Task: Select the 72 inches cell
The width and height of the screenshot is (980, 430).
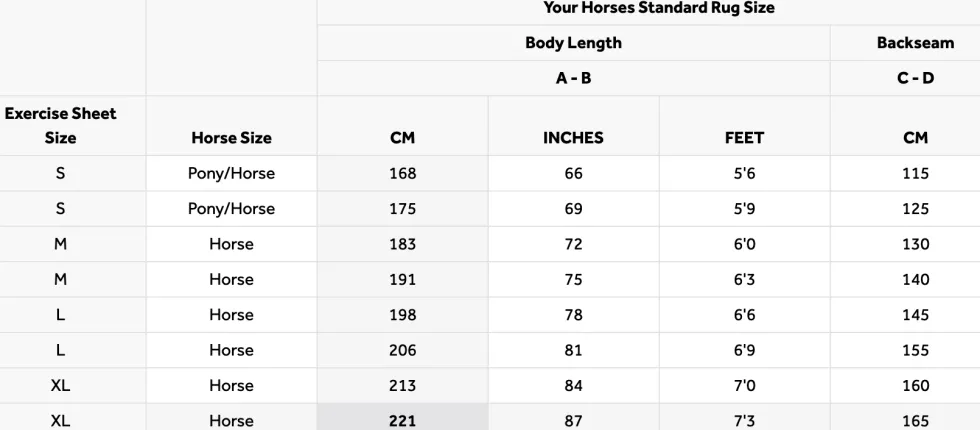Action: (x=573, y=244)
